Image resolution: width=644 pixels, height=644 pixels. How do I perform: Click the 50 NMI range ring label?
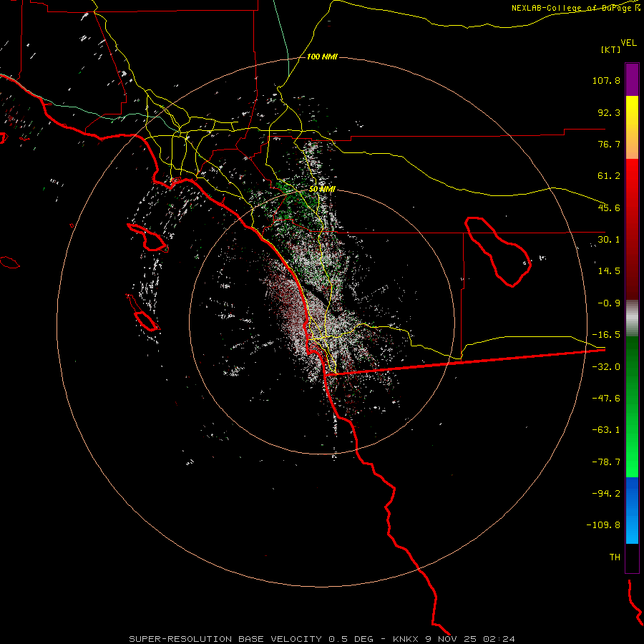tap(322, 189)
